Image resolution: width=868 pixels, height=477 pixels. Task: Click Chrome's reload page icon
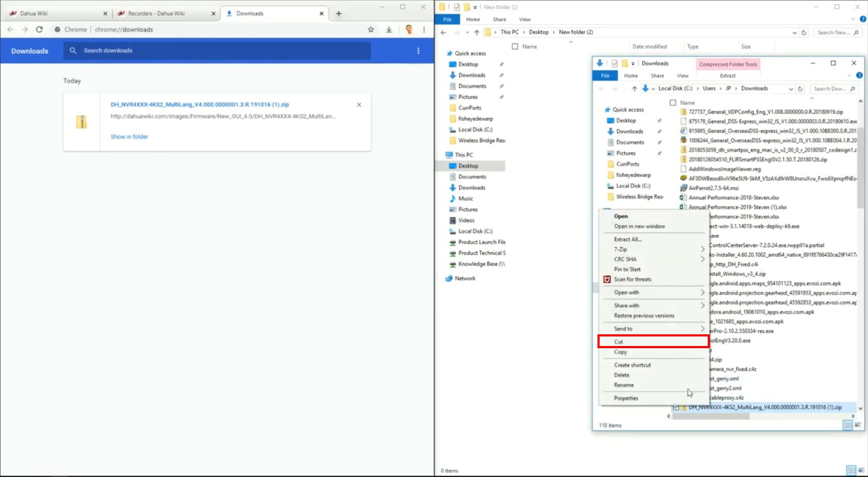[39, 29]
